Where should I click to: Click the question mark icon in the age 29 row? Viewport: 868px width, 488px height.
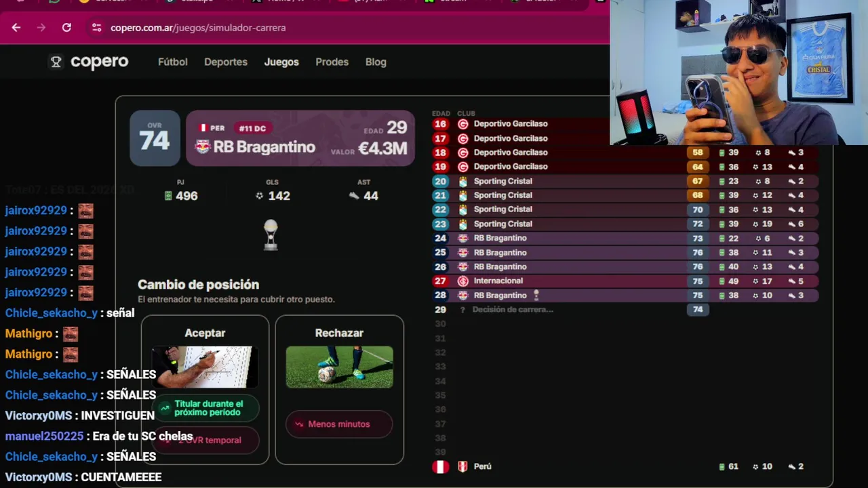pos(462,310)
